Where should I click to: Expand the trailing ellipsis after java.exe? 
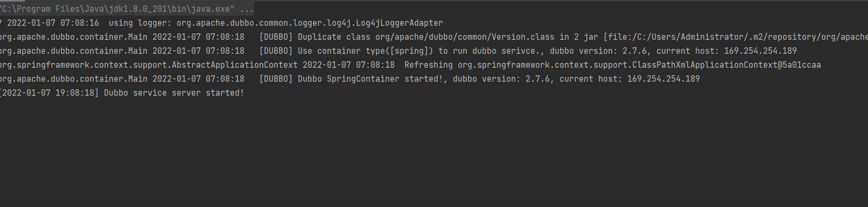247,9
